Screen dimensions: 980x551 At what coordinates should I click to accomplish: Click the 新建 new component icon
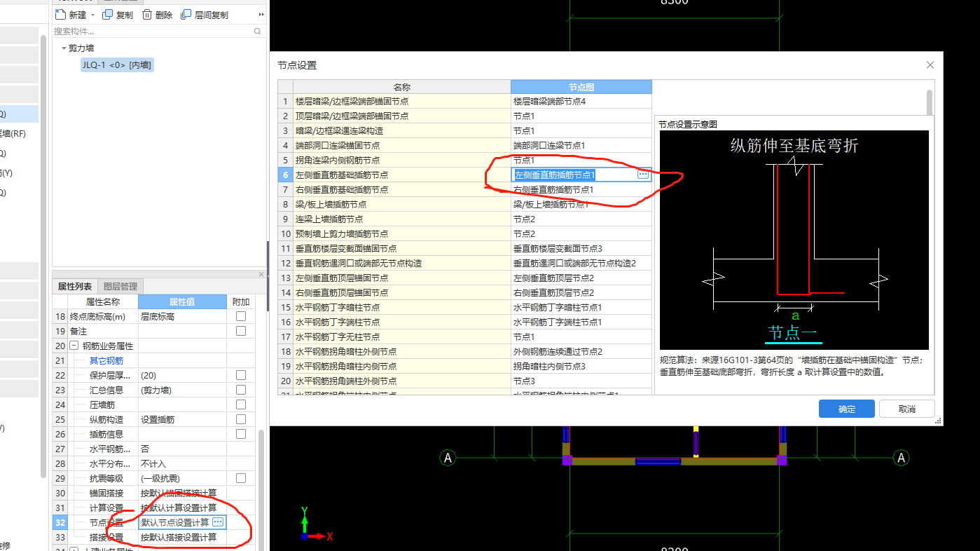(x=60, y=15)
